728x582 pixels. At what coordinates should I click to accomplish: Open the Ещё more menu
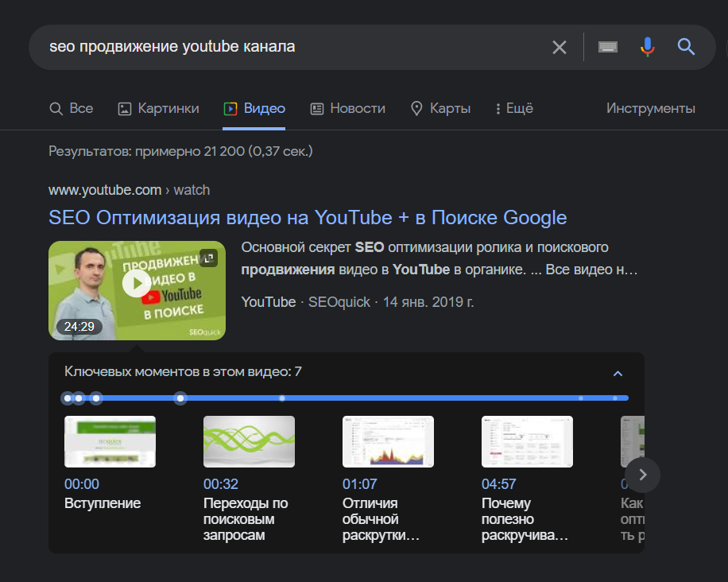514,109
